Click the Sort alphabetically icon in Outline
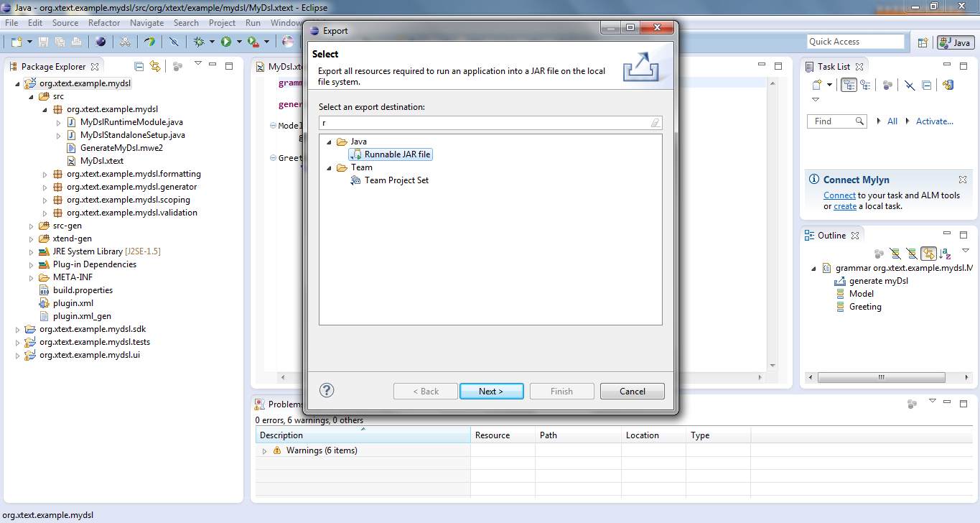Image resolution: width=980 pixels, height=523 pixels. click(946, 253)
